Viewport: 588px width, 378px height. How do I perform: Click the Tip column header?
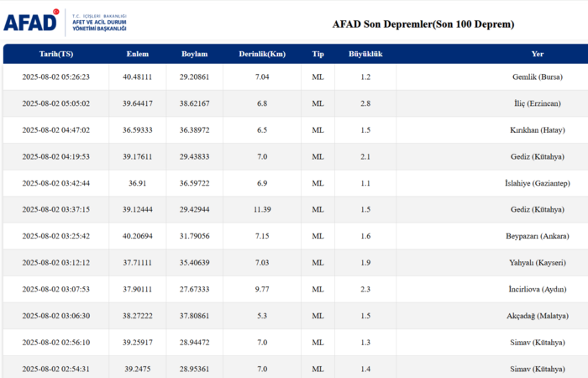[x=318, y=54]
